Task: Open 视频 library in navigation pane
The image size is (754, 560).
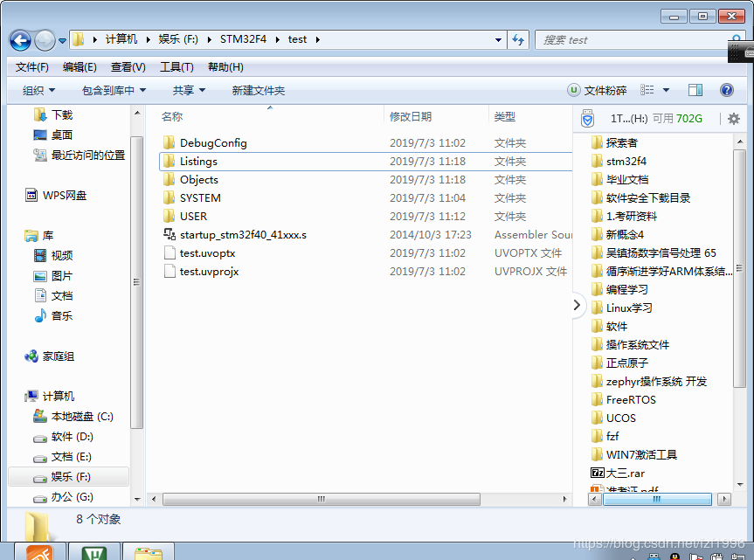Action: coord(62,255)
